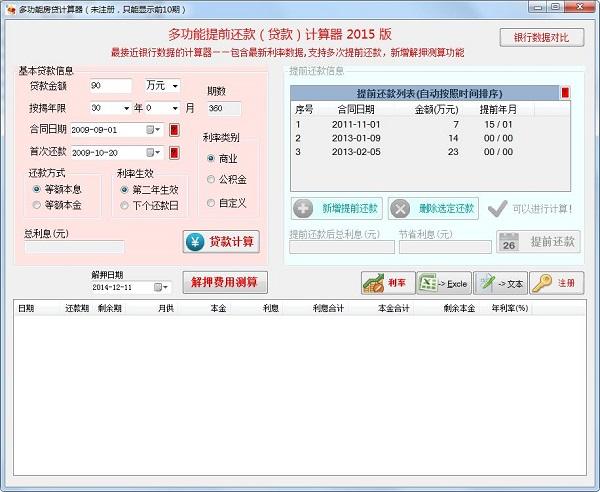Open the 解押日期 date picker dropdown
This screenshot has height=492, width=600.
click(x=165, y=288)
